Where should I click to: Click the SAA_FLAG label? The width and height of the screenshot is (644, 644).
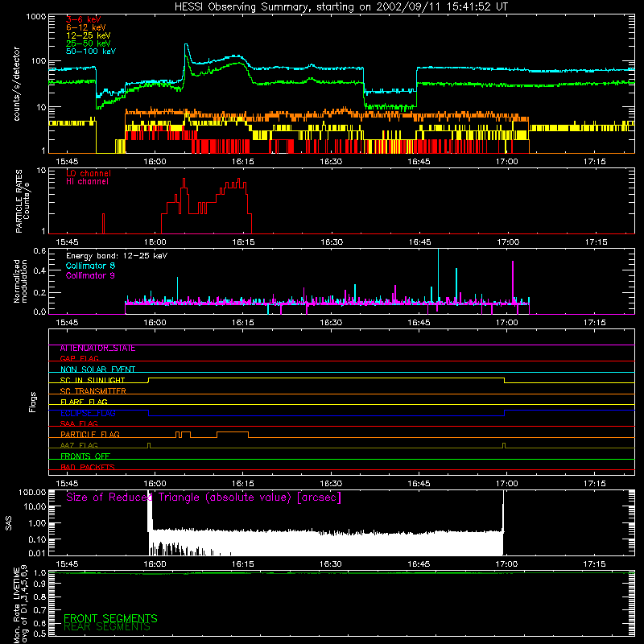pos(79,424)
